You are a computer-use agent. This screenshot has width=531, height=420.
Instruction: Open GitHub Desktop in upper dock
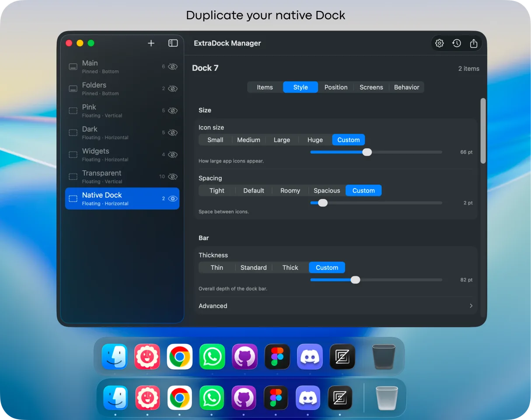(245, 357)
